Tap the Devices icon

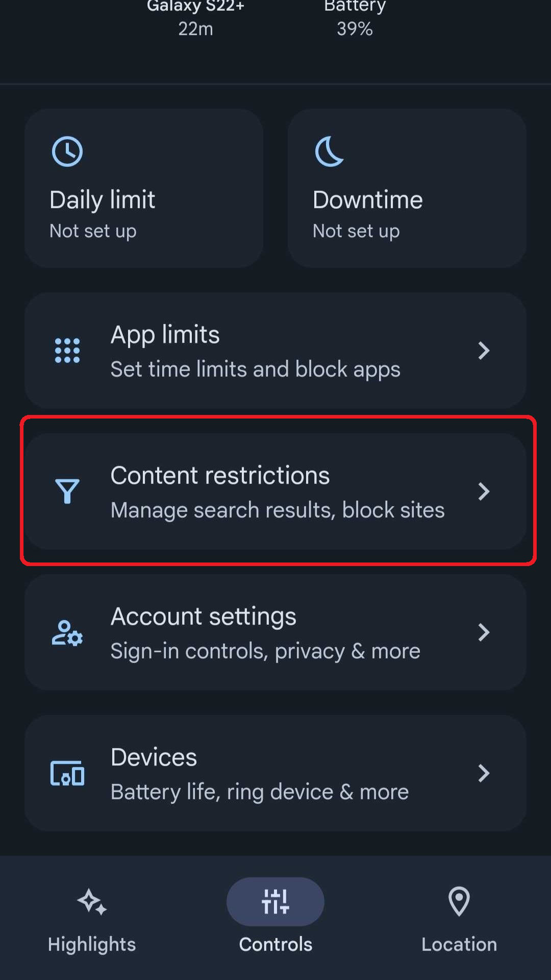67,773
